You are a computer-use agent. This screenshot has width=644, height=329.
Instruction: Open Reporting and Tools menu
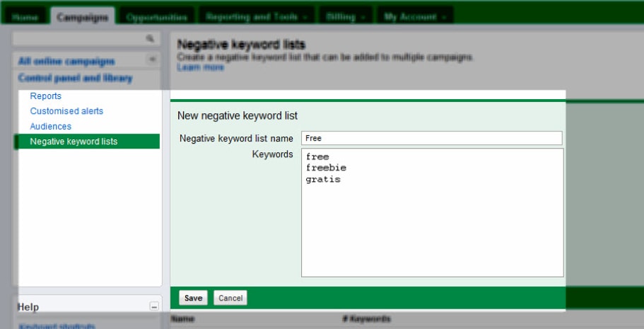point(257,17)
